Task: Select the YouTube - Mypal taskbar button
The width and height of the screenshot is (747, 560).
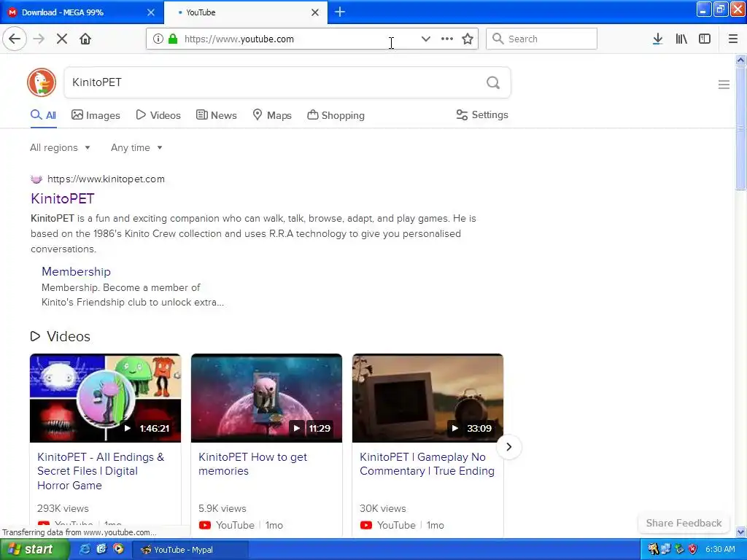Action: 190,550
